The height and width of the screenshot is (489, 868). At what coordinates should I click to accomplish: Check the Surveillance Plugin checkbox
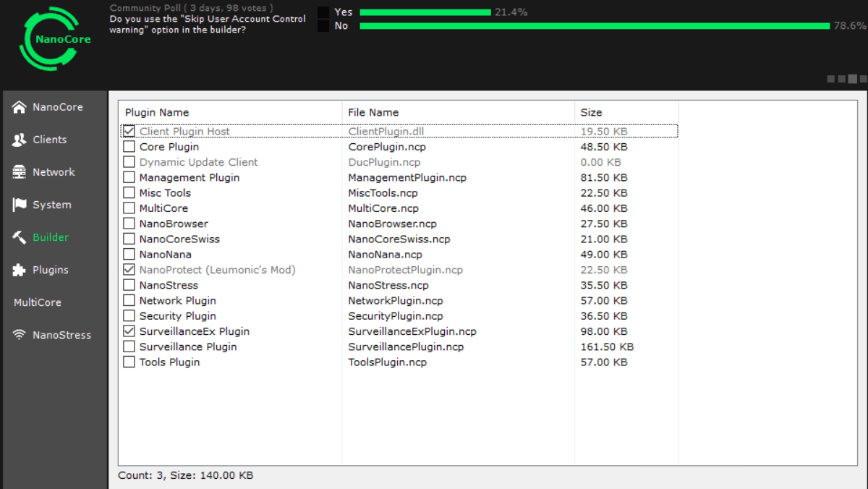point(129,346)
